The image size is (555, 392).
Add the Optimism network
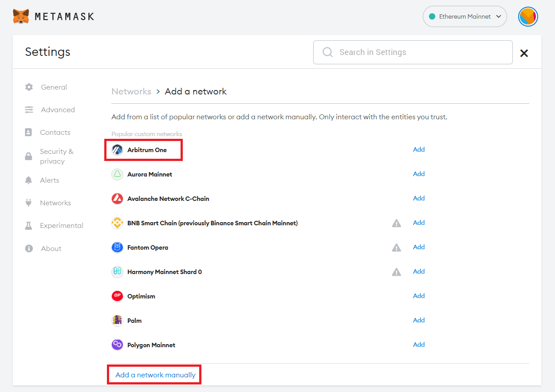419,296
